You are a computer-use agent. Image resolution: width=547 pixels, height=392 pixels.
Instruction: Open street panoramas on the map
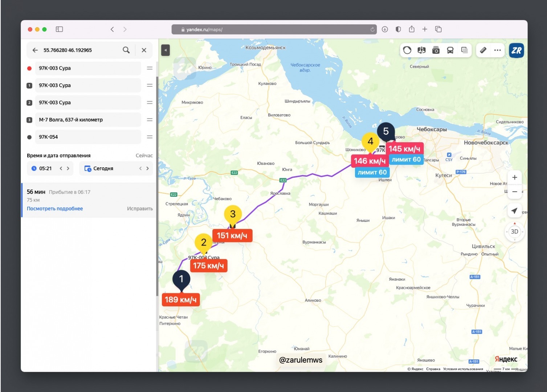(x=421, y=50)
